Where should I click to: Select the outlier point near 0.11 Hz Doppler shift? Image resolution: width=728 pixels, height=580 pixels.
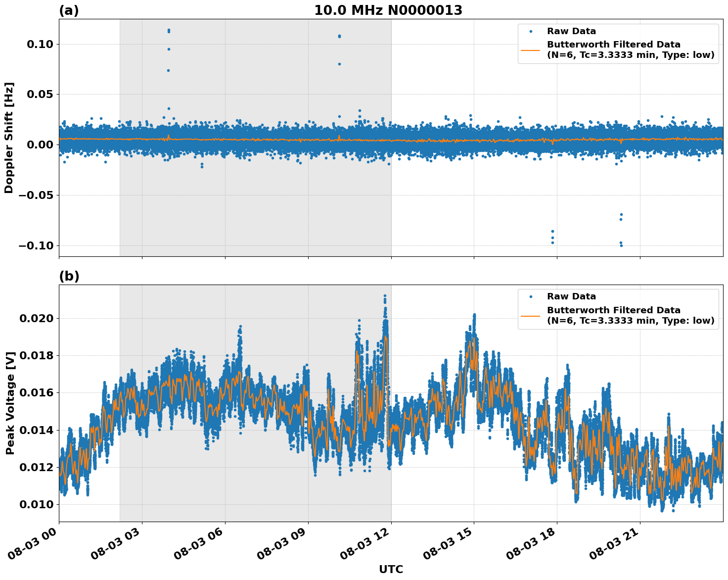168,31
